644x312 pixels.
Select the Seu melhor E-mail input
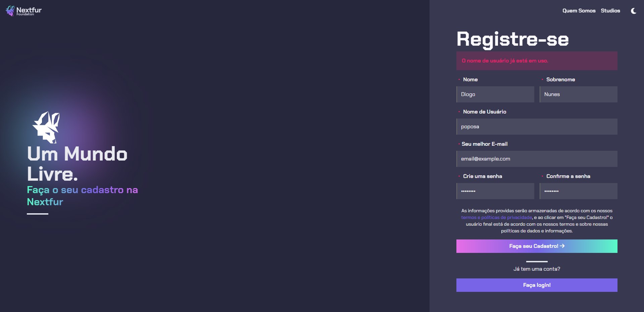click(537, 159)
